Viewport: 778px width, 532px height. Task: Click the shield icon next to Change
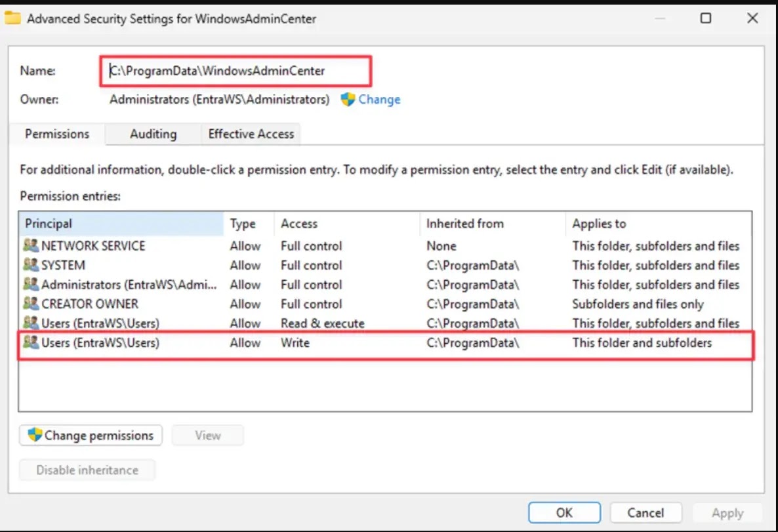[348, 100]
